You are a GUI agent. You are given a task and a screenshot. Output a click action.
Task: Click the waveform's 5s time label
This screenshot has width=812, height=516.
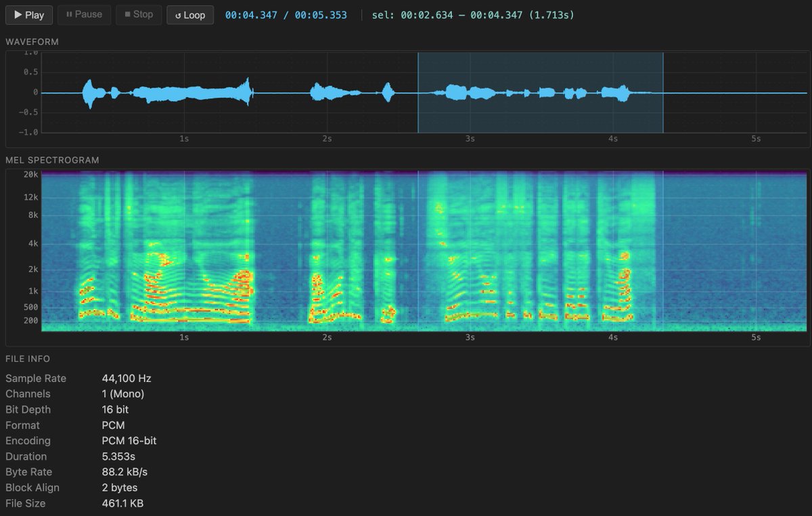756,139
